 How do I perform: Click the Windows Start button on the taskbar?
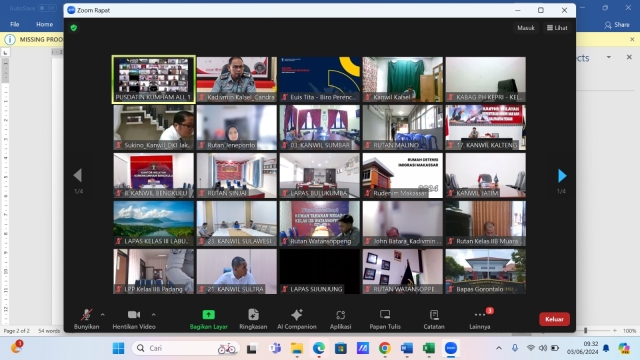[x=118, y=348]
